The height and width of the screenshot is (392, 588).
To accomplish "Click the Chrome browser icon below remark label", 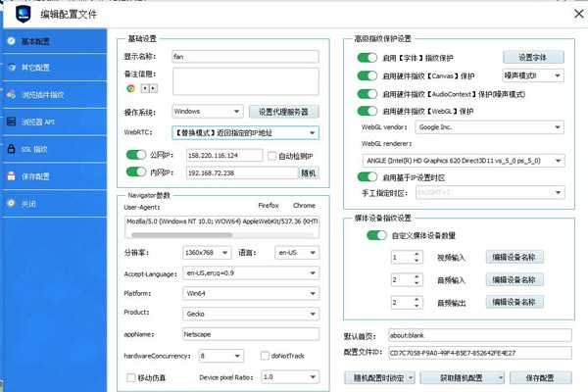I will [131, 88].
